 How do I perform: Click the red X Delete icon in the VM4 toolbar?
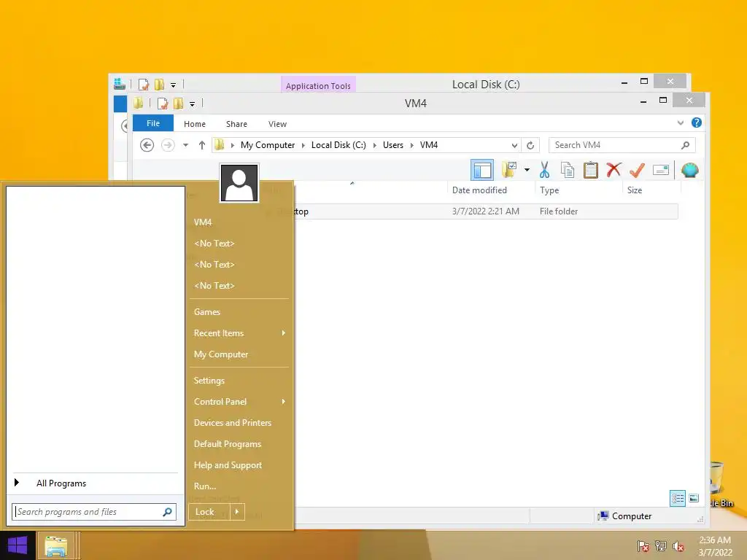[614, 170]
